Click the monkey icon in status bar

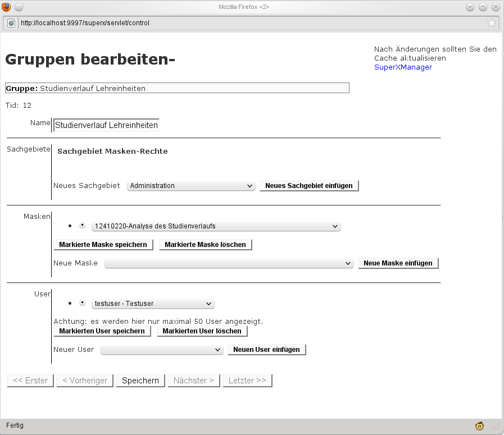click(480, 425)
